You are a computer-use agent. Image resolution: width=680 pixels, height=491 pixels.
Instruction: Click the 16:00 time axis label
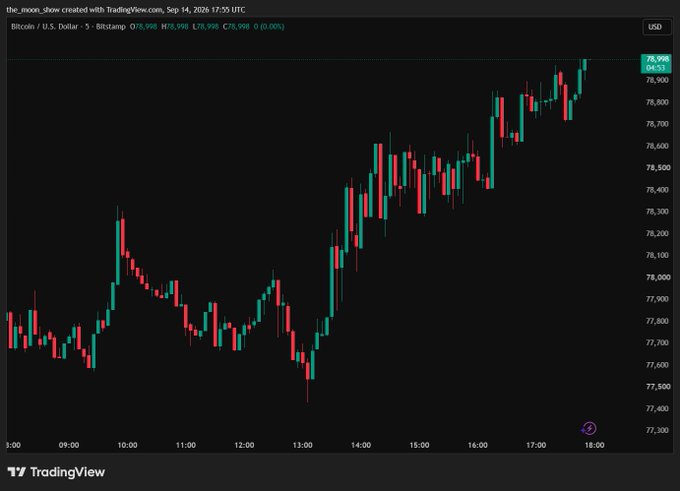(x=477, y=445)
